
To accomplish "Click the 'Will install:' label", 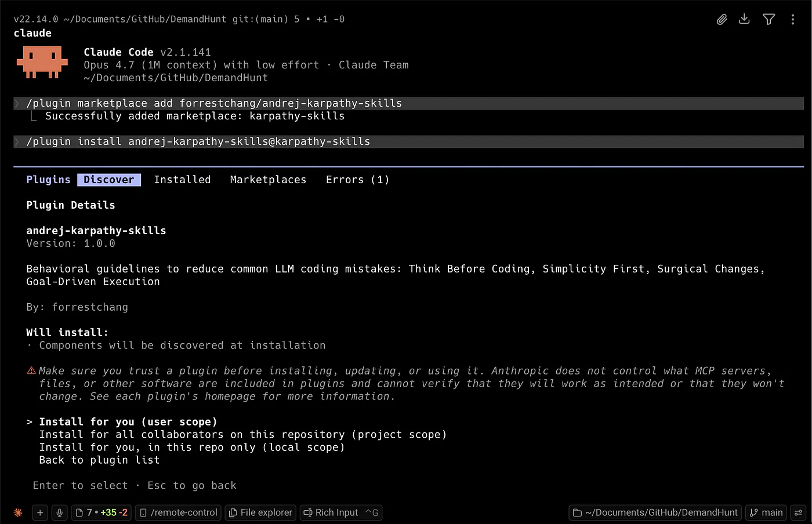I will [x=67, y=333].
